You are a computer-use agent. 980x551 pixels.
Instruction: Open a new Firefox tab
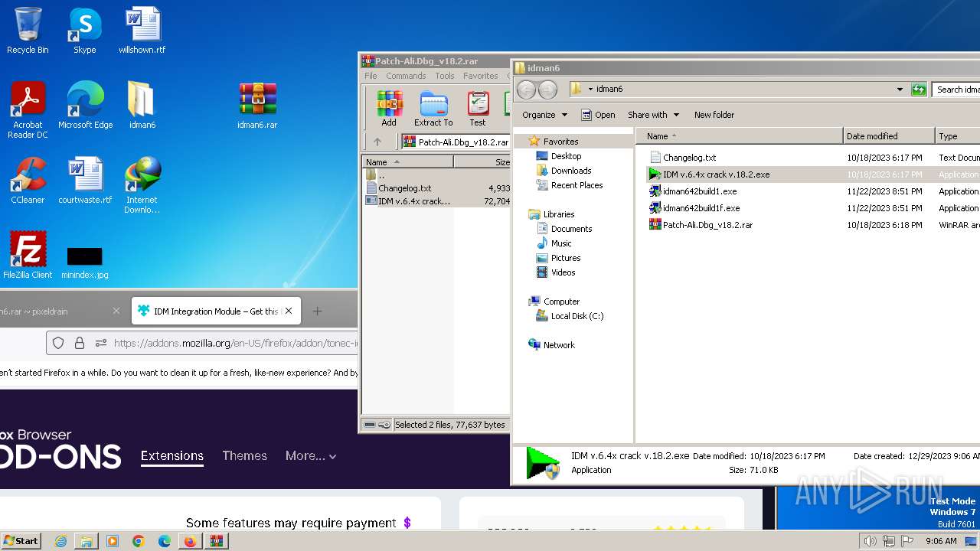[x=317, y=311]
